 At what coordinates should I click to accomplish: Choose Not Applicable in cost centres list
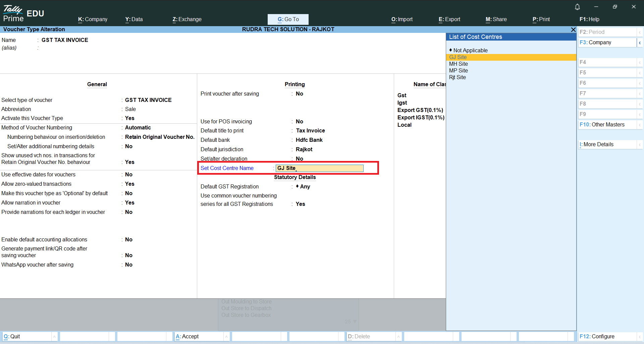click(x=470, y=51)
